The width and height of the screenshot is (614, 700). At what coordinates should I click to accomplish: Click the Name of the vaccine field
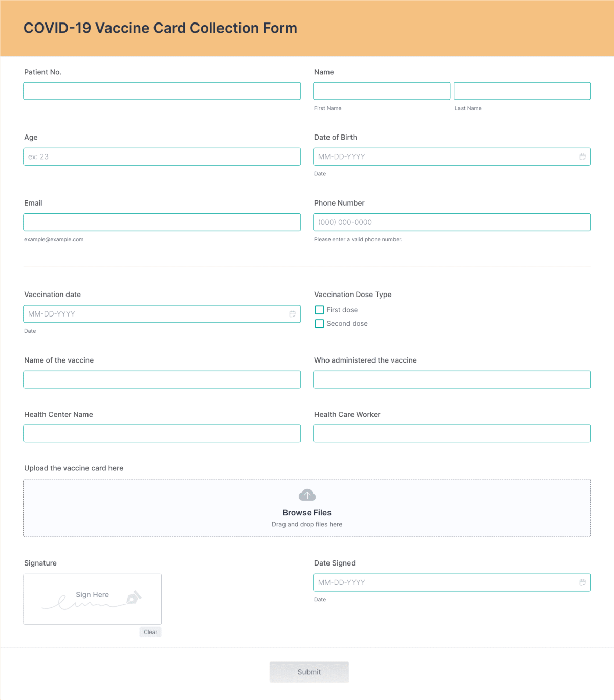pos(162,379)
